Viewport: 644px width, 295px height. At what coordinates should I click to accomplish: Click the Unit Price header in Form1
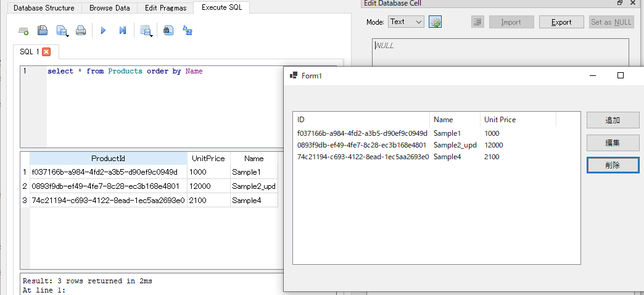[x=518, y=120]
